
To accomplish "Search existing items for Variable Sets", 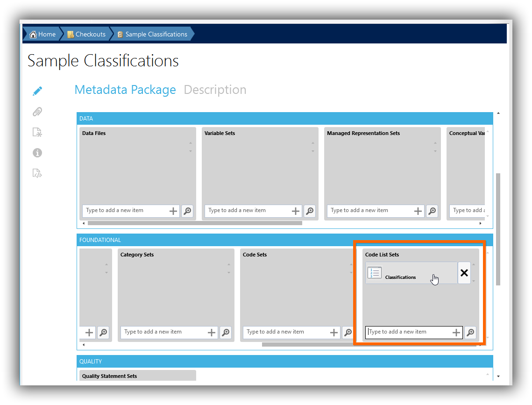I will [x=310, y=211].
